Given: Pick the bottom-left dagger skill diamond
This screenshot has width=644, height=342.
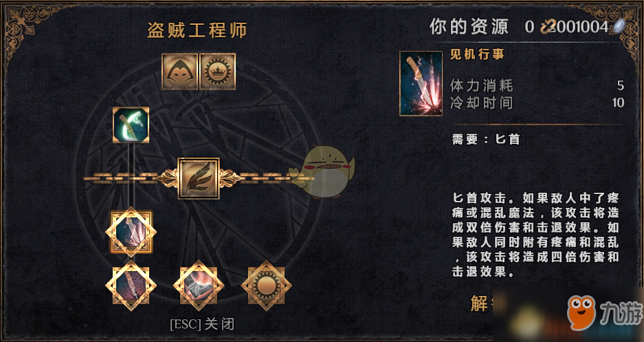Looking at the screenshot, I should pyautogui.click(x=131, y=286).
